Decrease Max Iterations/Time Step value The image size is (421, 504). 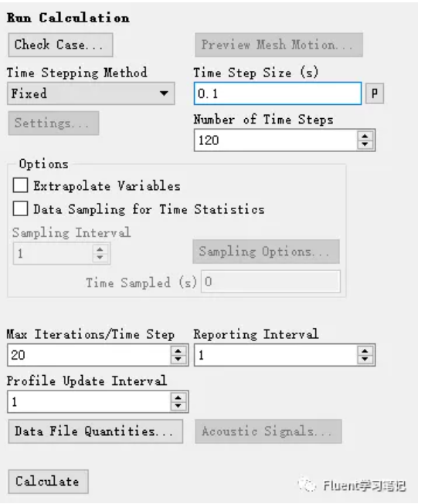coord(178,359)
